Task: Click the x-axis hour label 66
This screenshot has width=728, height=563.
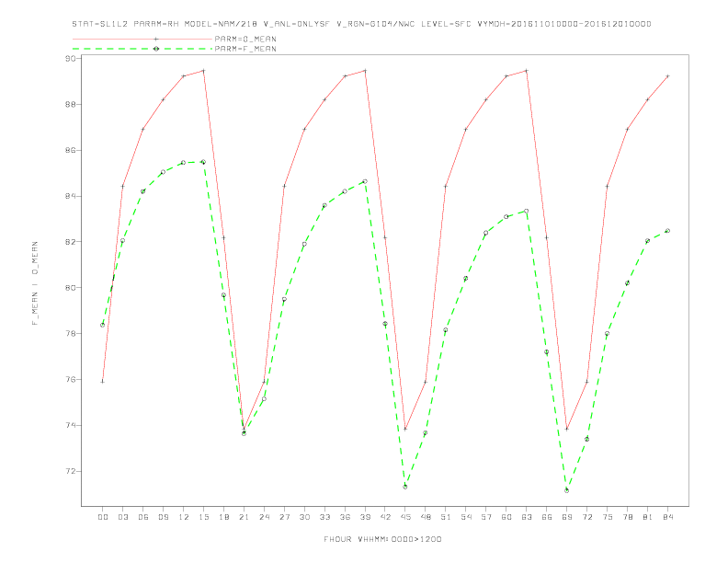Action: click(547, 517)
